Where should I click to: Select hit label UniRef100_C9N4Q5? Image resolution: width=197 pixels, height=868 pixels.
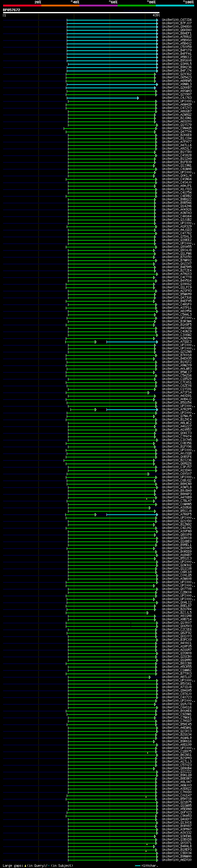tap(177, 128)
